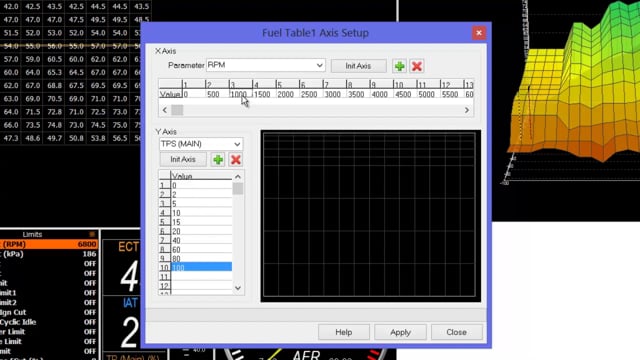Viewport: 640px width, 360px height.
Task: Select Cyclic Idle OFF row in Limits
Action: [49, 322]
